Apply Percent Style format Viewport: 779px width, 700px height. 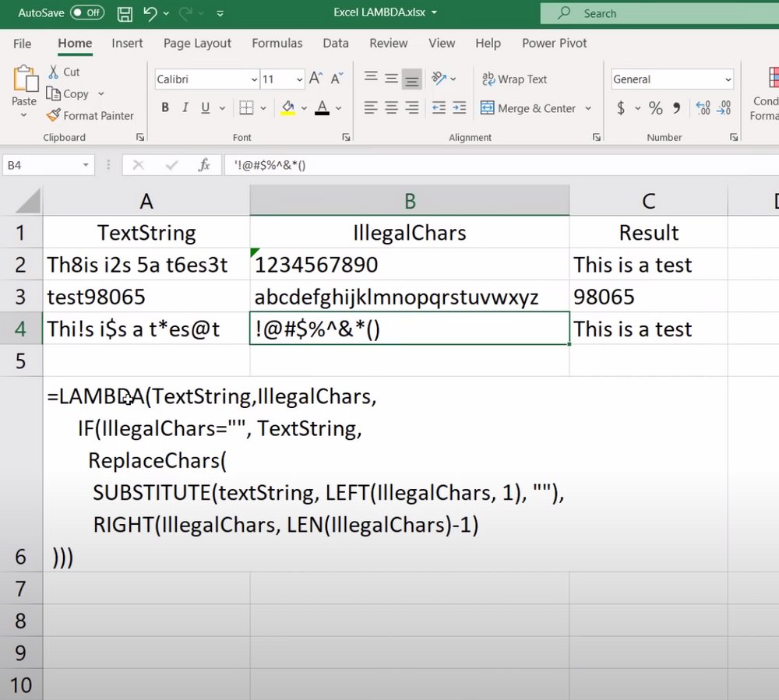coord(656,107)
